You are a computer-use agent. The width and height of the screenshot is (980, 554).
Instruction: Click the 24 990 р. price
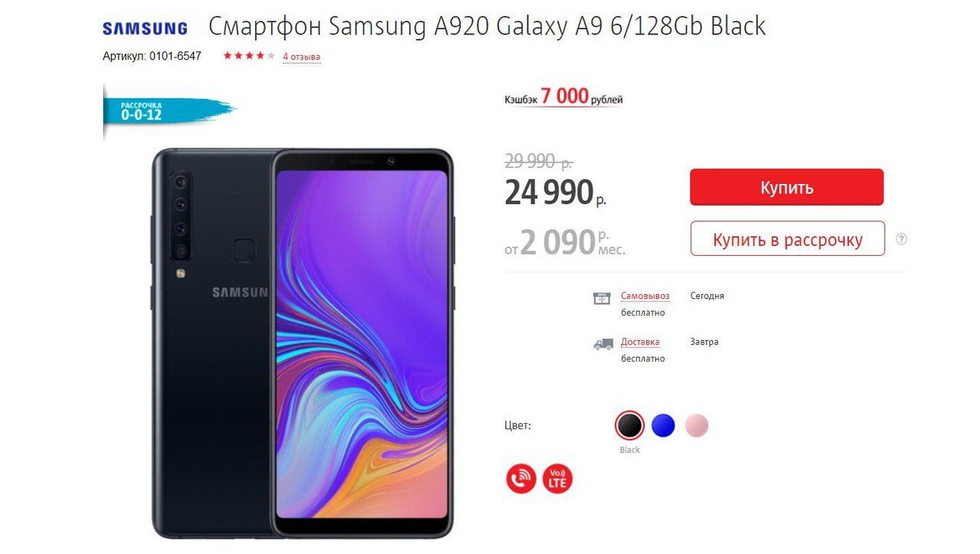[555, 193]
